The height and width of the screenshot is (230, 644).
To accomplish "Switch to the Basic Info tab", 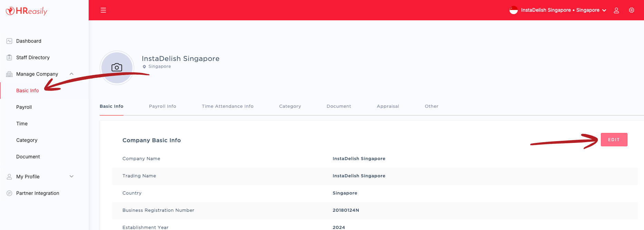I will pos(111,106).
